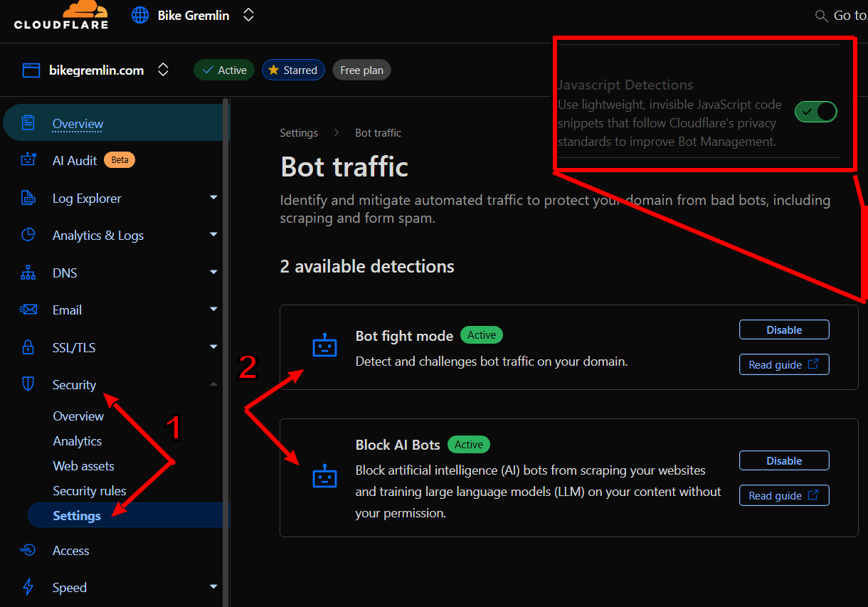Screen dimensions: 868x607
Task: Click the Bot fight mode Active badge
Action: [482, 335]
